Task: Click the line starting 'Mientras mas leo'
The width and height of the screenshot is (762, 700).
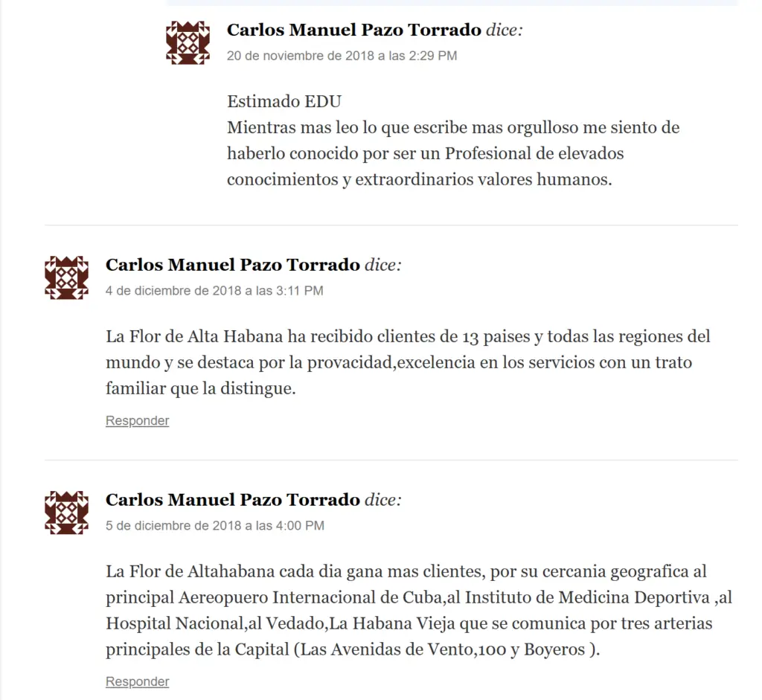Action: tap(453, 128)
